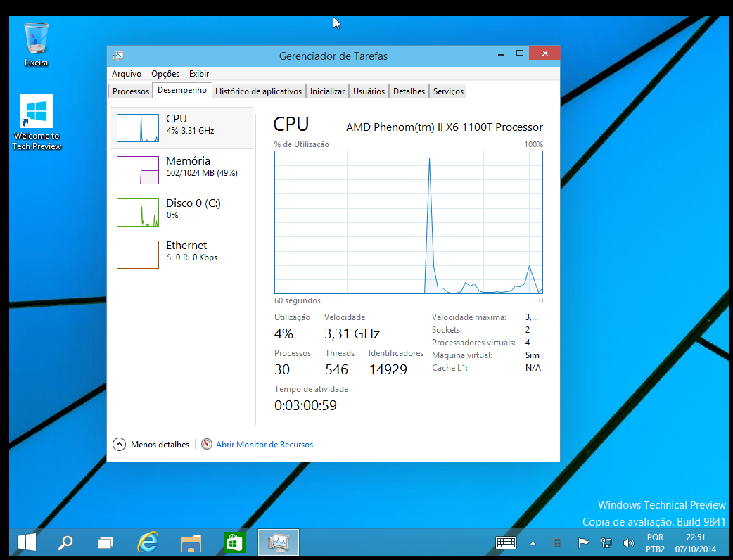This screenshot has height=560, width=733.
Task: Switch to the Serviços tab
Action: pyautogui.click(x=448, y=91)
